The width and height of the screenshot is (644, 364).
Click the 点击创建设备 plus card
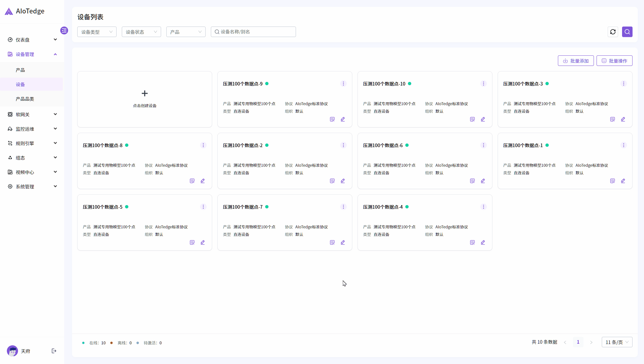pyautogui.click(x=145, y=98)
